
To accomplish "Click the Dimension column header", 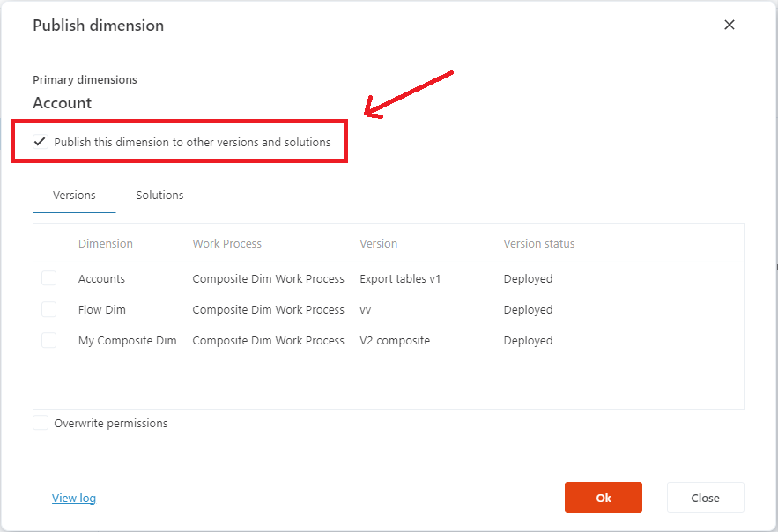I will click(106, 243).
